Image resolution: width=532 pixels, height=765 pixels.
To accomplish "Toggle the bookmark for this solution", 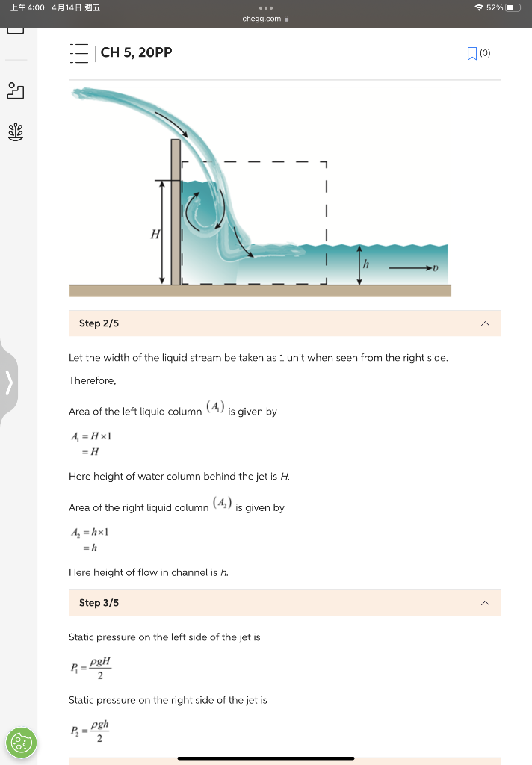I will 473,52.
